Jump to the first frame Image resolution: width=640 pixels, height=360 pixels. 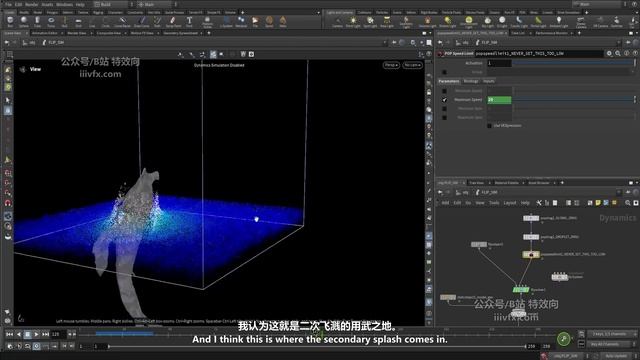pos(9,334)
